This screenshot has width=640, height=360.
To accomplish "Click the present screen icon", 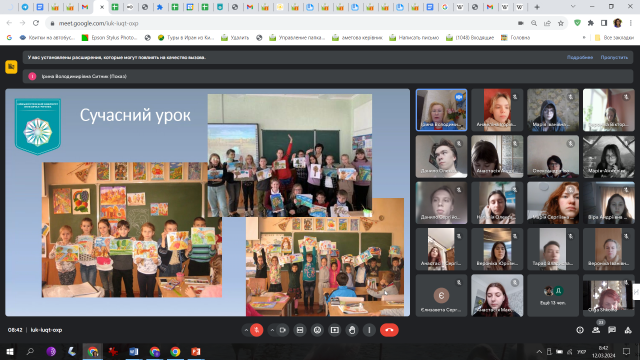I will point(335,330).
